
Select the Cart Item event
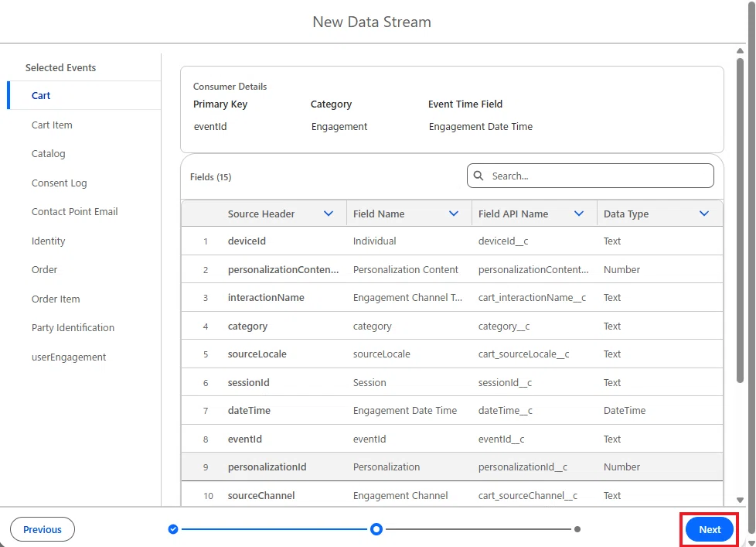pos(52,125)
